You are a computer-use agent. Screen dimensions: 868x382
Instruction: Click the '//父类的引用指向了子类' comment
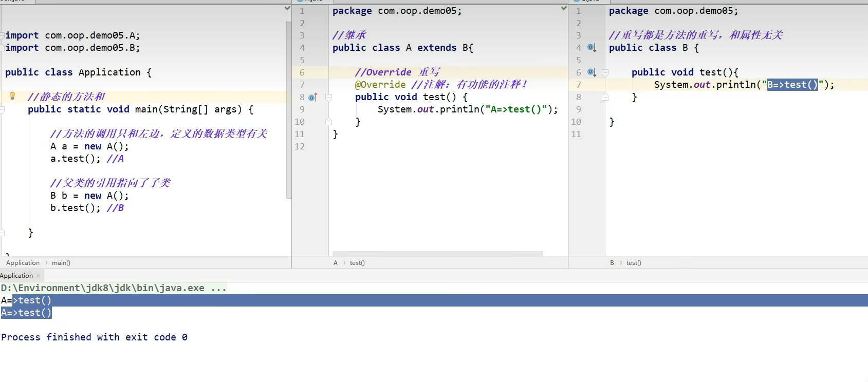(110, 183)
